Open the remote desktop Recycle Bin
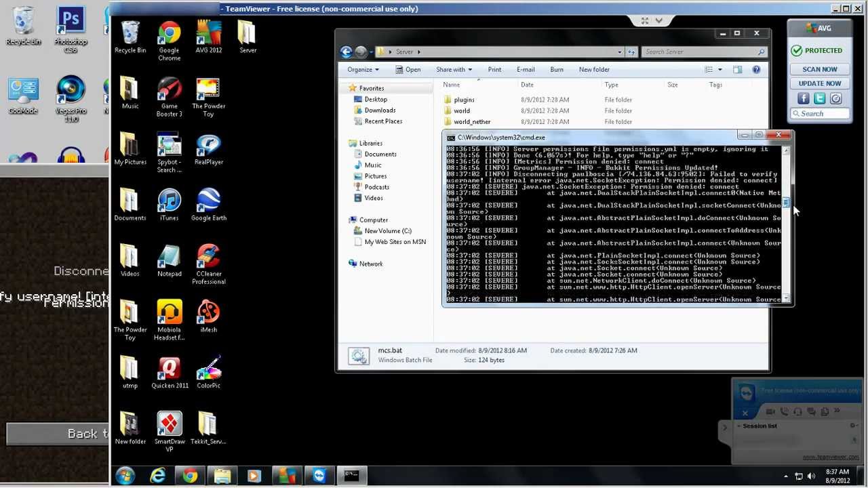 coord(130,37)
